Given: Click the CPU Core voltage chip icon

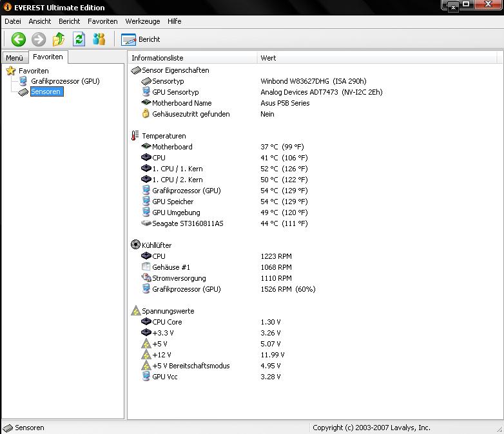Looking at the screenshot, I should (x=146, y=321).
